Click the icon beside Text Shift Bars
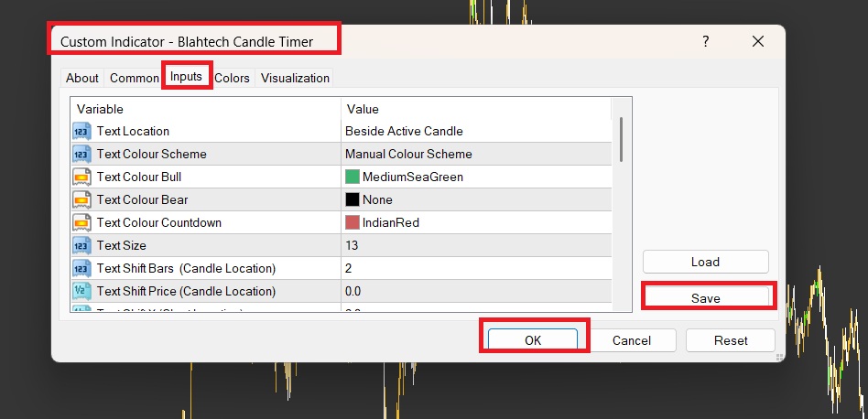Screen dimensions: 868x419 81,268
